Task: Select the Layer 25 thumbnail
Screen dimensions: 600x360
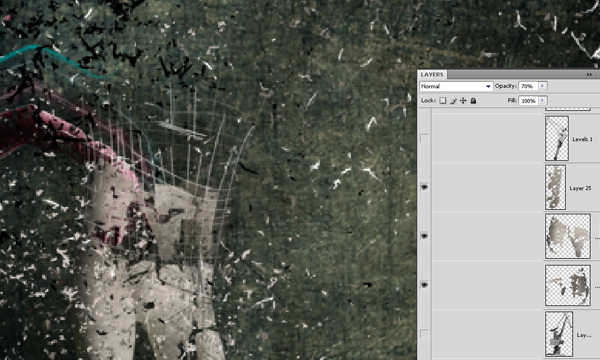Action: [555, 187]
